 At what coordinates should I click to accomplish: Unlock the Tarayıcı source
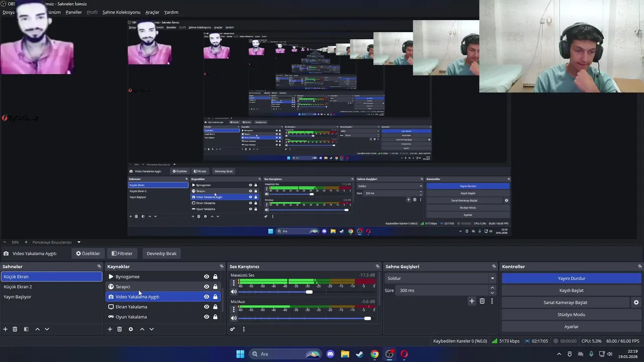coord(215,287)
